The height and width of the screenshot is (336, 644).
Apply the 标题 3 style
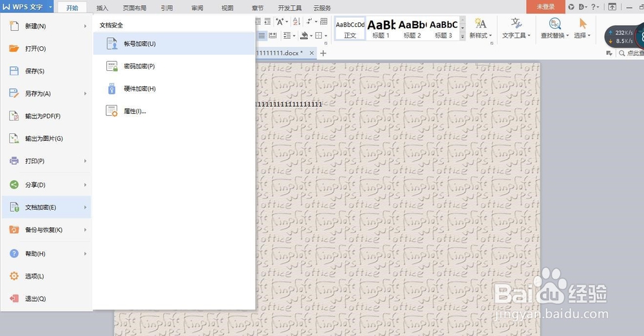click(443, 29)
